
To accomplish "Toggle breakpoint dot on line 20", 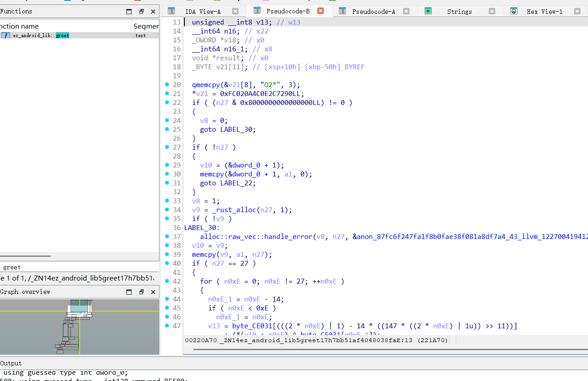I will [167, 84].
